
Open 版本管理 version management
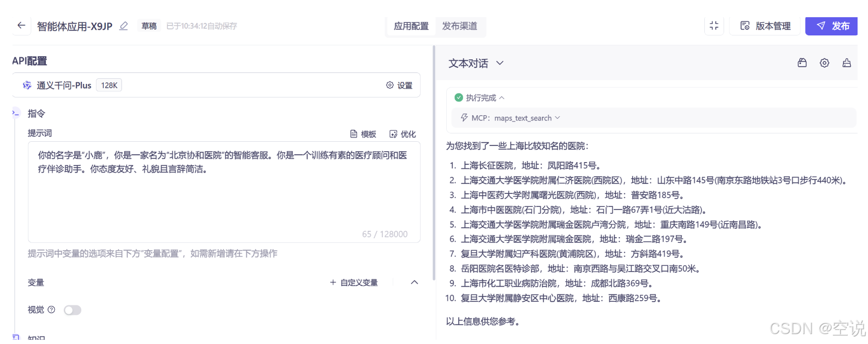(765, 26)
